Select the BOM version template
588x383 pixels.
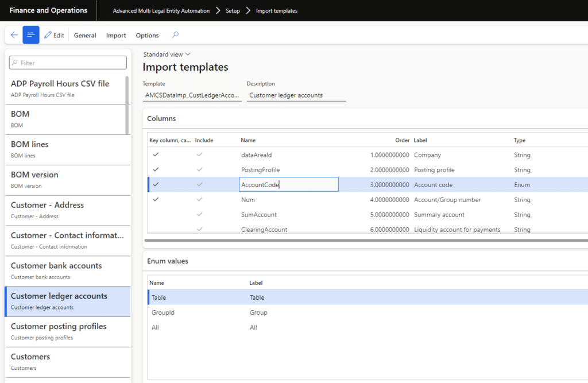(x=68, y=180)
